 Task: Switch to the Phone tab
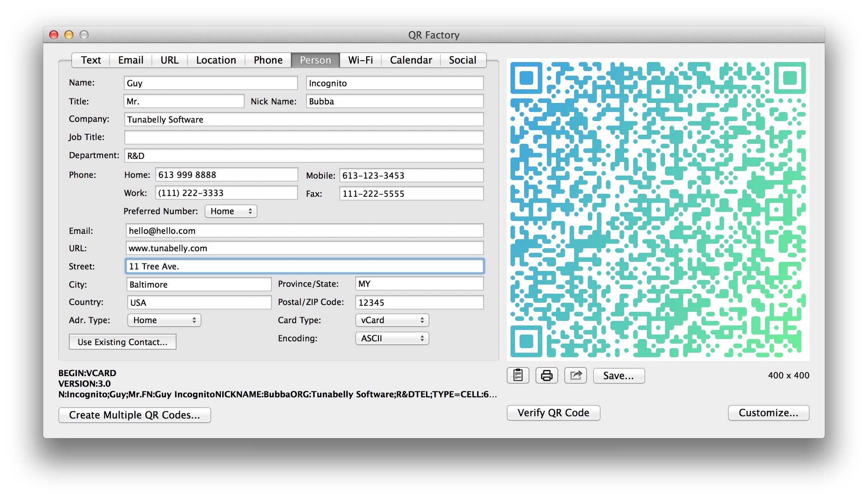point(268,60)
